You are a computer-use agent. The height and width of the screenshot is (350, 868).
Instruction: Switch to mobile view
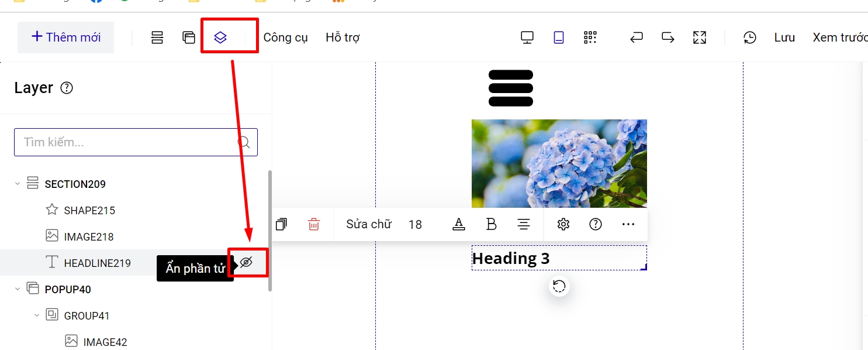(x=559, y=37)
